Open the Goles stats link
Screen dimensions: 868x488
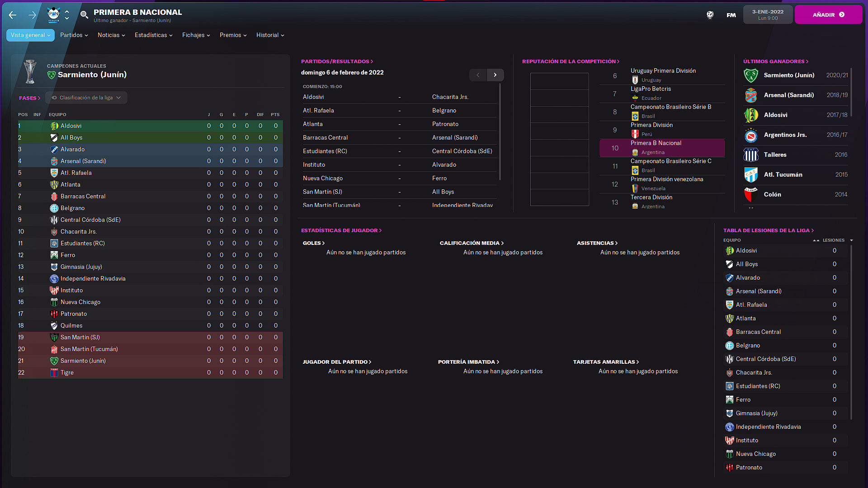[314, 243]
